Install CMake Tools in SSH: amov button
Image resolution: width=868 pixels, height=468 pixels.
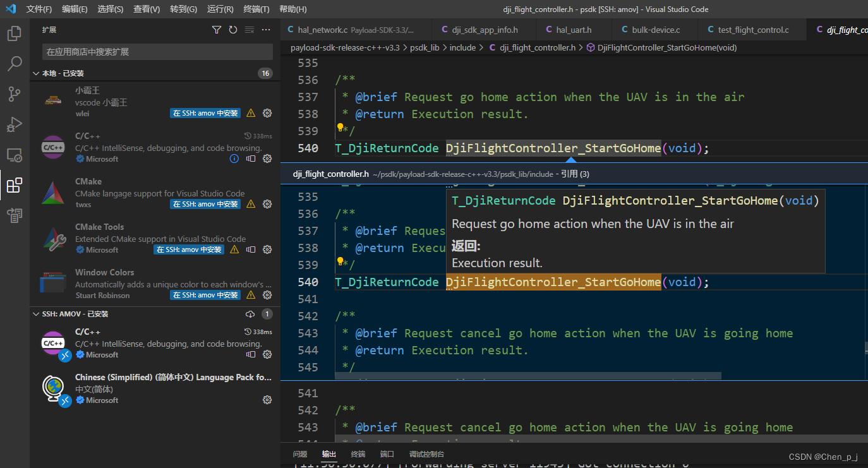(x=189, y=249)
